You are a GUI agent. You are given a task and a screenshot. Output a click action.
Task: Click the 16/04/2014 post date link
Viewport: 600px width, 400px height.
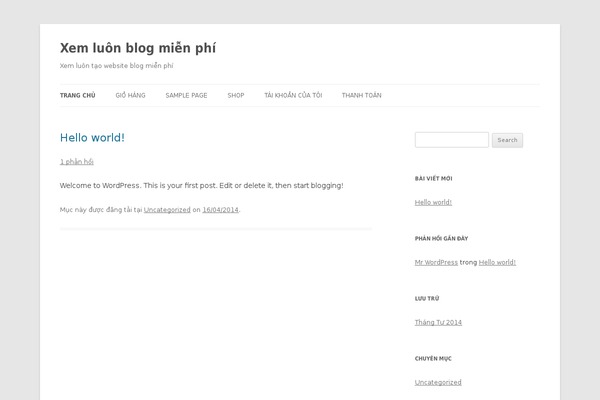coord(220,210)
